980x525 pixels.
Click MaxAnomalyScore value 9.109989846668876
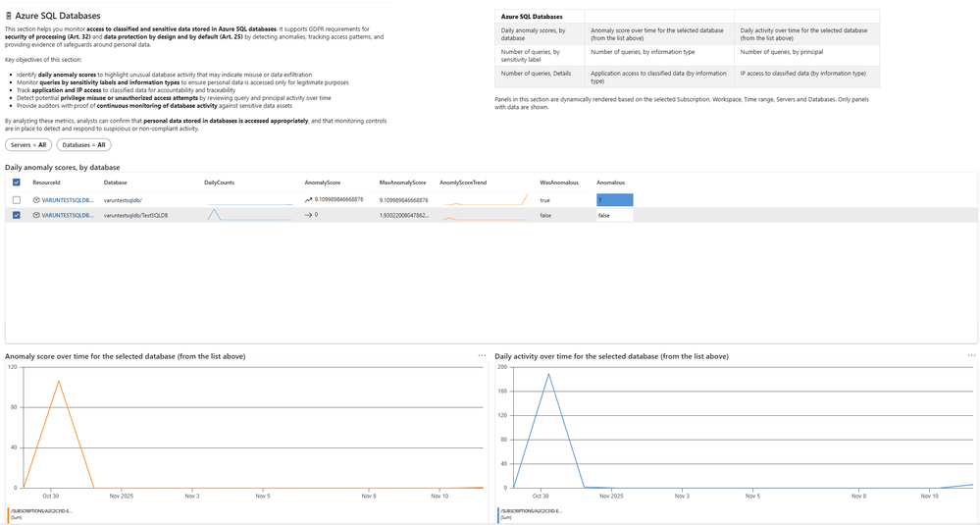[404, 200]
